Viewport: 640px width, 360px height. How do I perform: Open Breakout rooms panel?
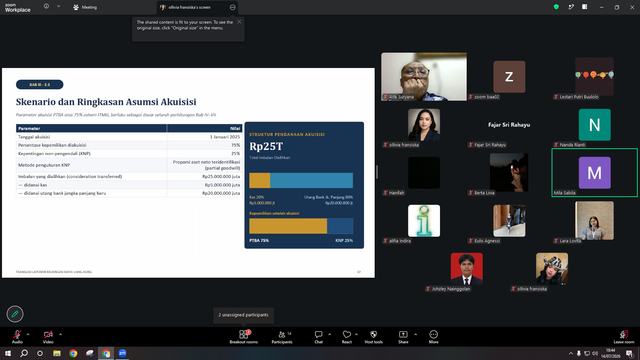click(244, 337)
